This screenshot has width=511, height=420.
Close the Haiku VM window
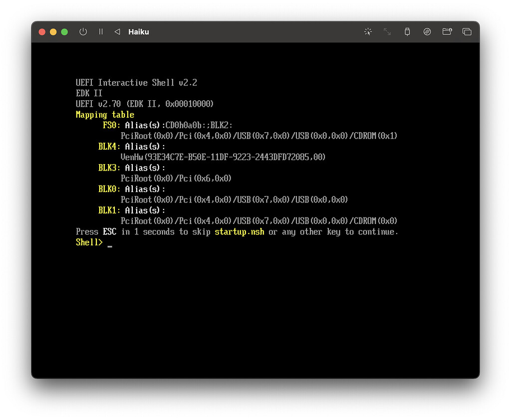(42, 32)
